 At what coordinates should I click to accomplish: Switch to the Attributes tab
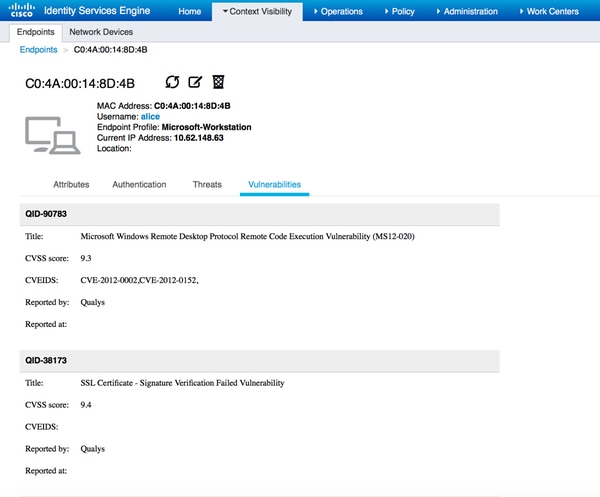[71, 184]
